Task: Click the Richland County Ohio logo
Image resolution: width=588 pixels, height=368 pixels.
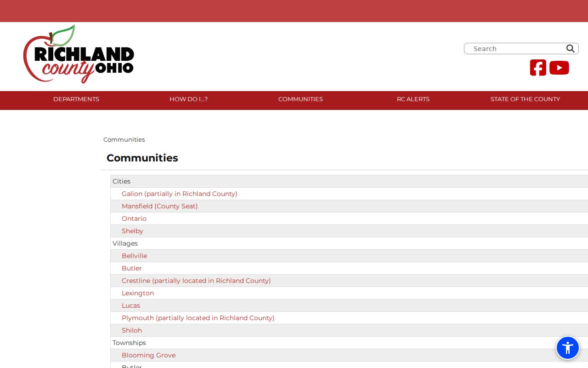Action: click(79, 54)
